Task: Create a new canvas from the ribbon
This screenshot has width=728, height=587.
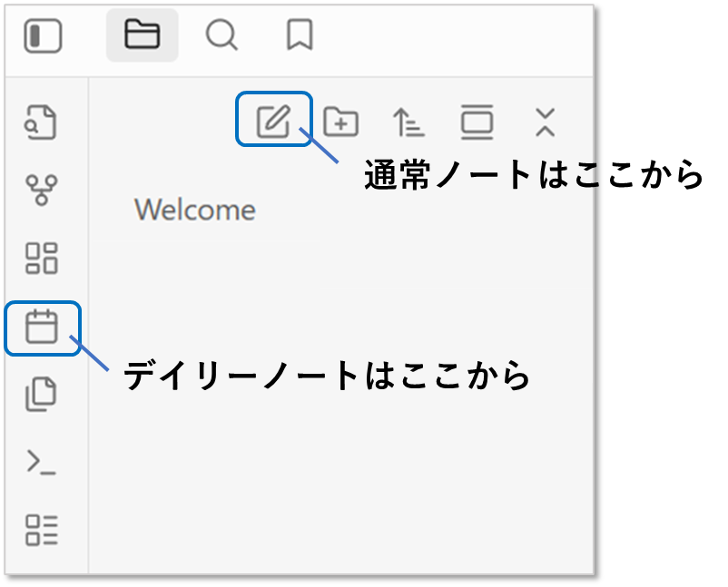Action: pyautogui.click(x=42, y=258)
